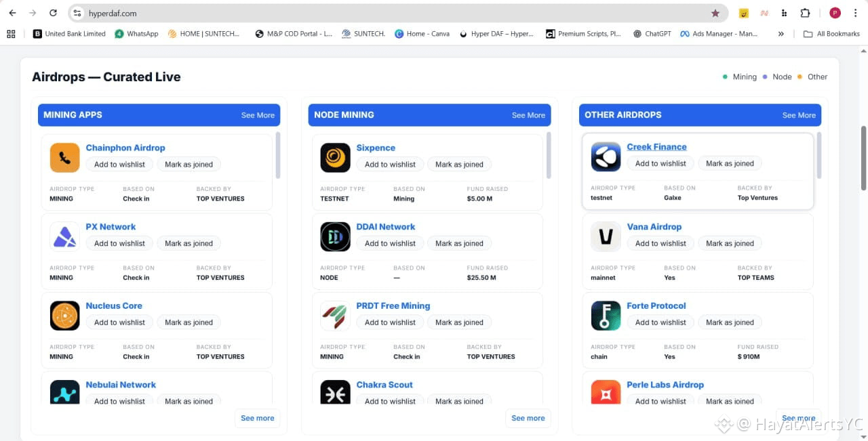Add Sixpence to wishlist
Screen dimensions: 868x441
point(390,165)
